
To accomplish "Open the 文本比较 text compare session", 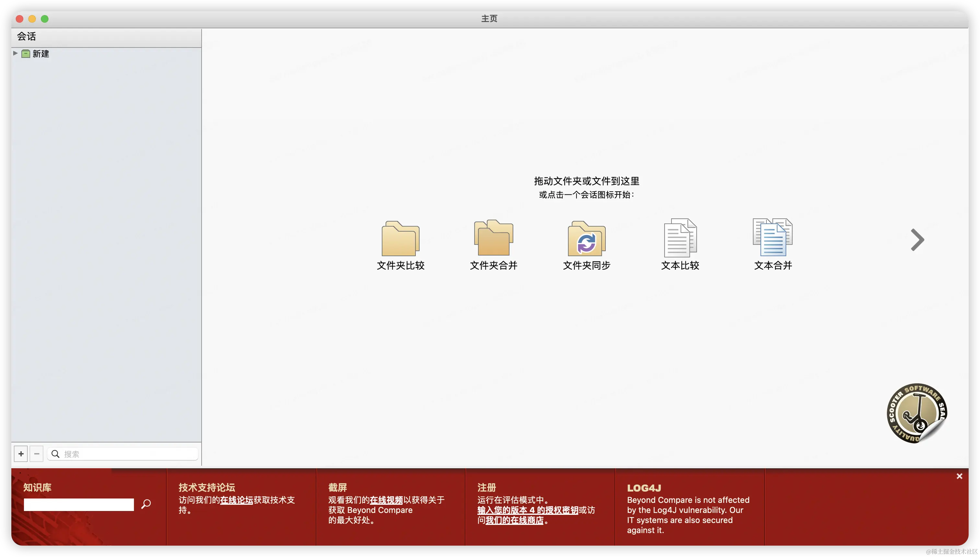I will tap(680, 238).
